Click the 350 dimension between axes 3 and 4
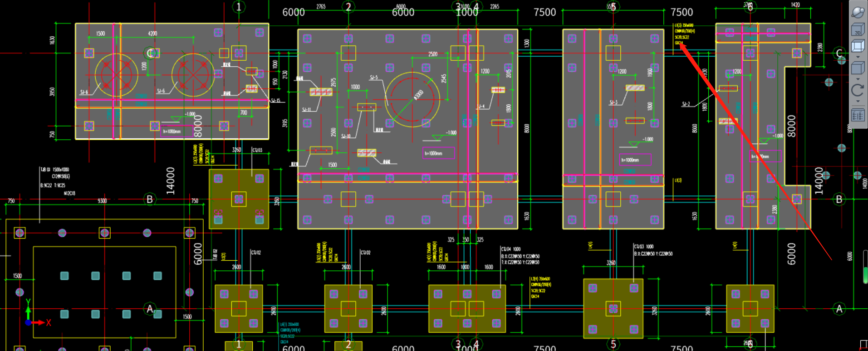The width and height of the screenshot is (868, 351). click(466, 239)
